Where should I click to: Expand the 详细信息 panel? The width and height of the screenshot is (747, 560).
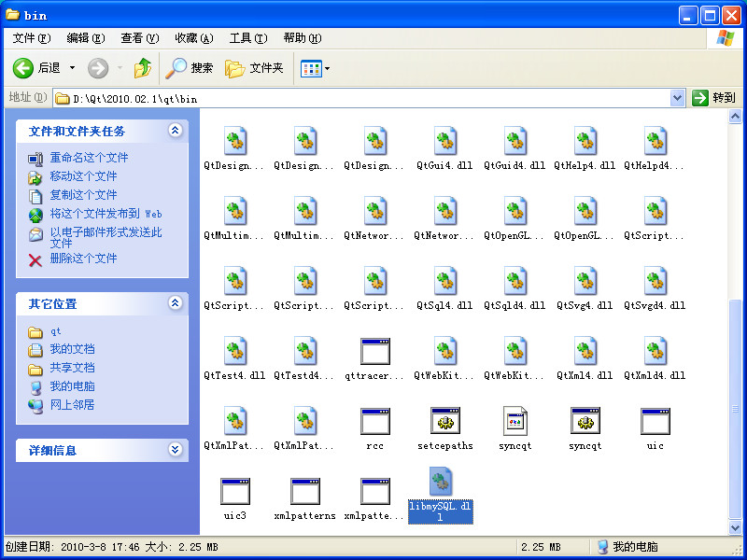click(175, 450)
